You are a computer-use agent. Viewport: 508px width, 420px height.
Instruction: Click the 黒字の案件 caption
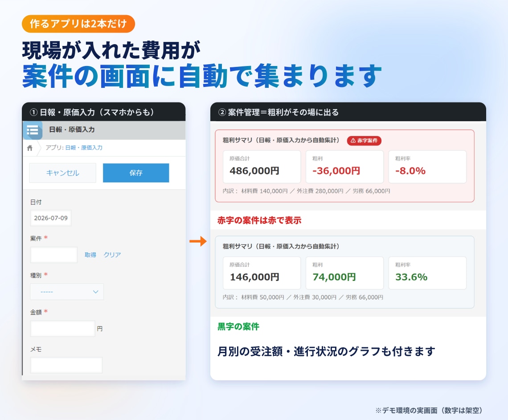click(x=238, y=327)
